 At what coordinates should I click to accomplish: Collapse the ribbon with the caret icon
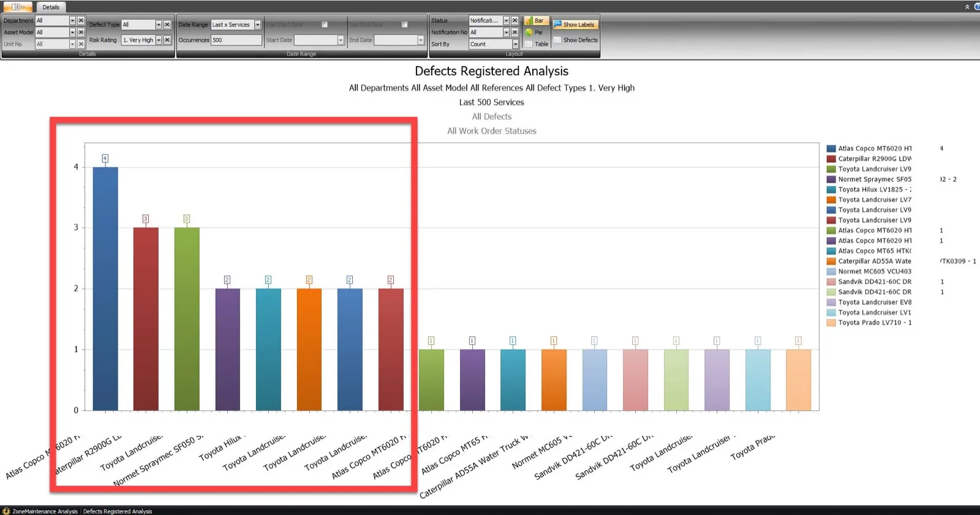[967, 7]
